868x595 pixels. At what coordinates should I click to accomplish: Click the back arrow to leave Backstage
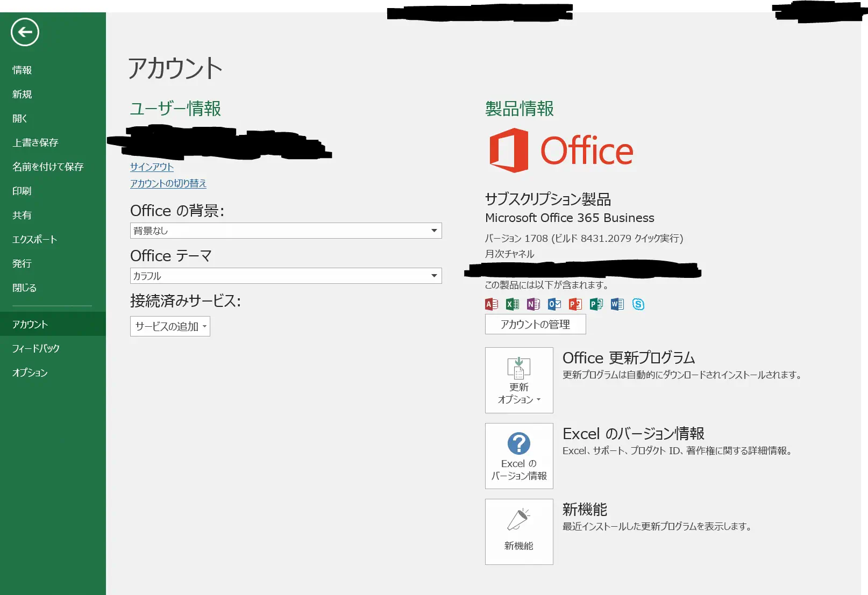point(25,32)
